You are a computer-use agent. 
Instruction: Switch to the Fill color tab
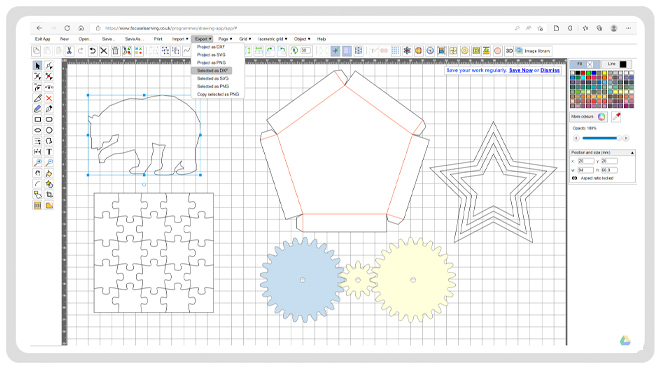[x=585, y=64]
